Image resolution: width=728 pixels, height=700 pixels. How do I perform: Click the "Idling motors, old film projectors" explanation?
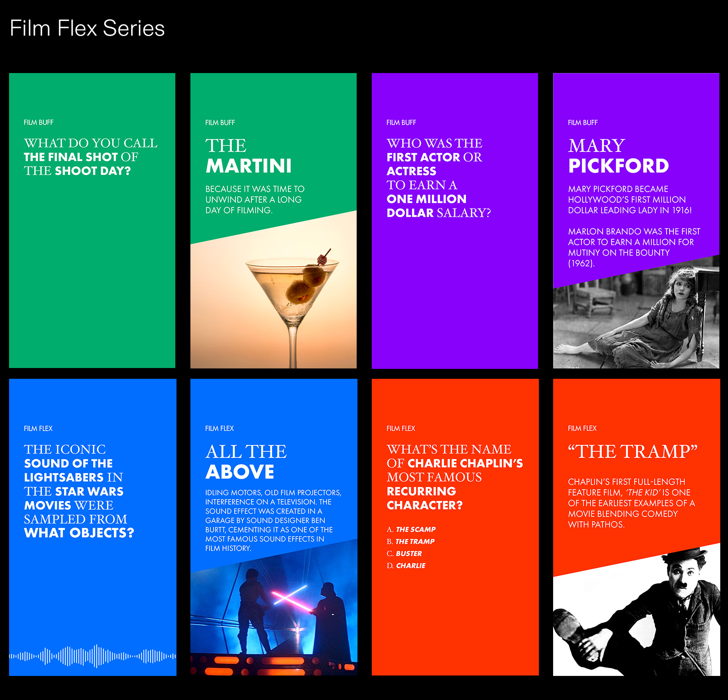pos(273,520)
